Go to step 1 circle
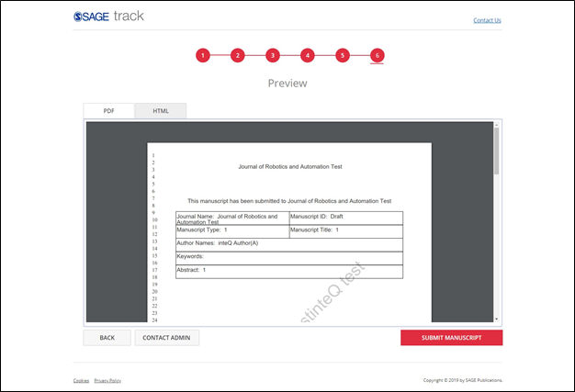Viewport: 575px width, 392px height. click(x=203, y=55)
